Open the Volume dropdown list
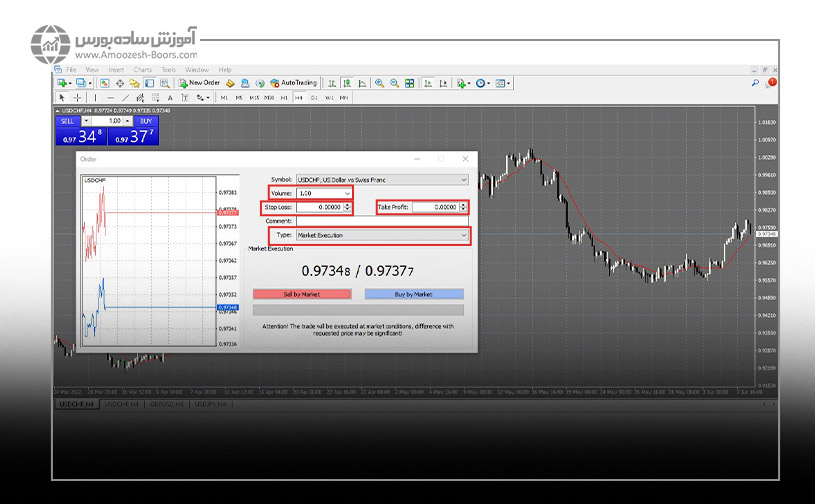Image resolution: width=815 pixels, height=504 pixels. pos(347,192)
